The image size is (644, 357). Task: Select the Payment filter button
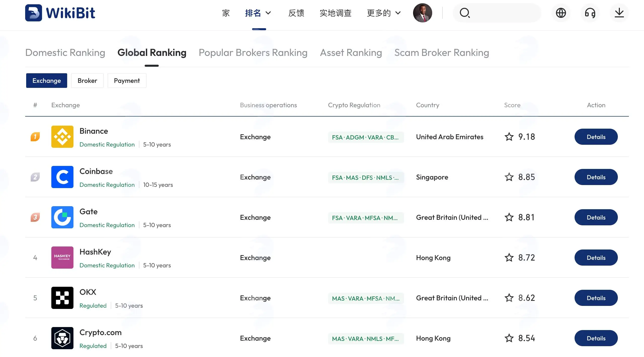tap(127, 81)
